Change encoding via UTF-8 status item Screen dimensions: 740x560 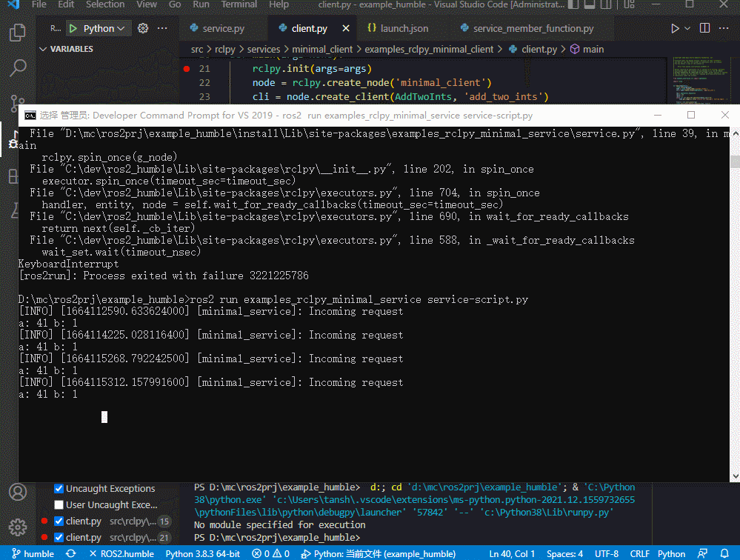point(607,553)
